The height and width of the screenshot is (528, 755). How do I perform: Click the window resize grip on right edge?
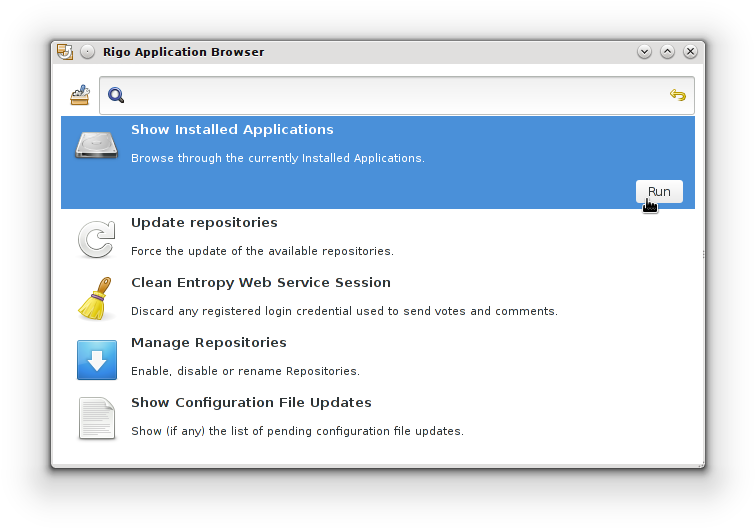click(703, 254)
